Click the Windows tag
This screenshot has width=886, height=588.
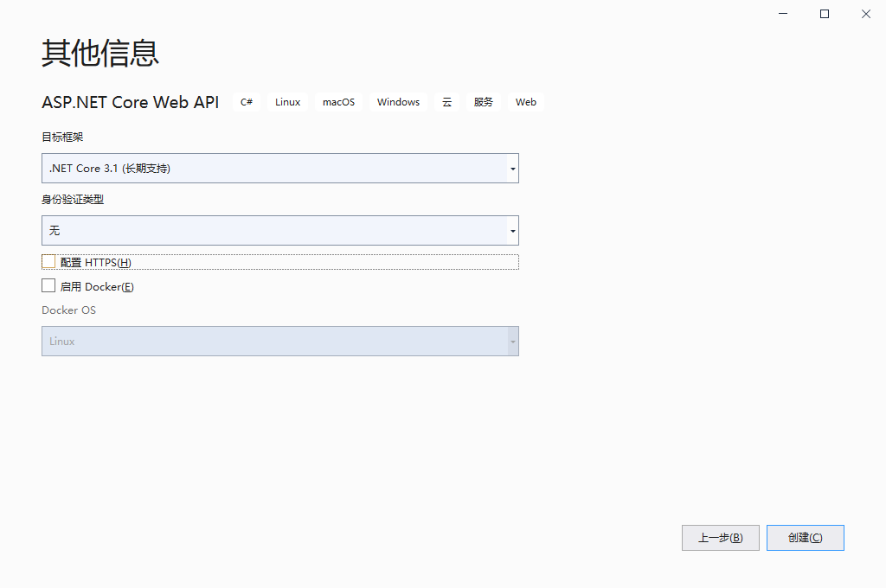coord(398,102)
